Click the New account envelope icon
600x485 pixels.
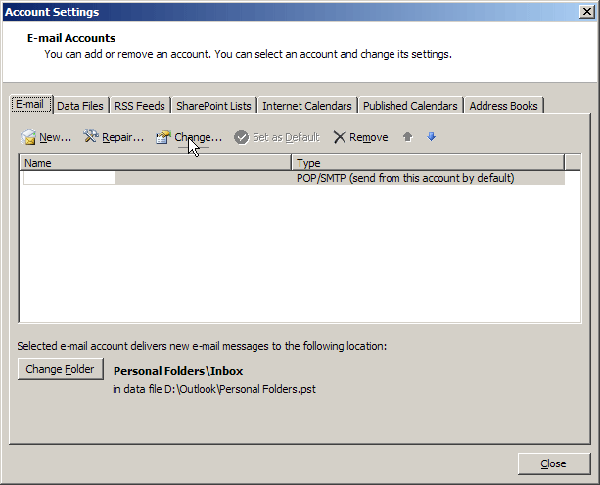[x=28, y=137]
